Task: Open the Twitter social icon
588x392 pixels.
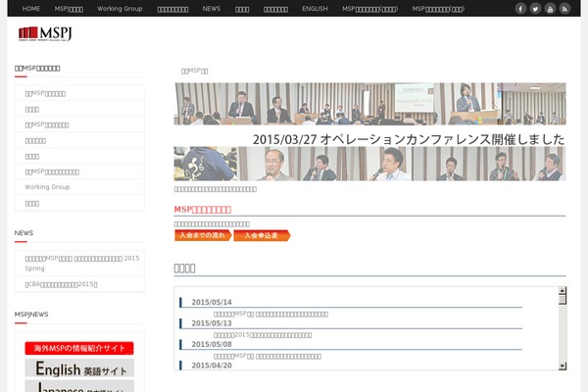Action: [535, 8]
